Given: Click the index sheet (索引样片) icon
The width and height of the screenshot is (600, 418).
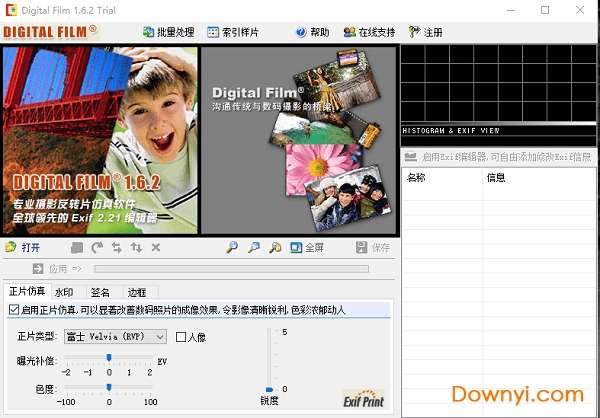Looking at the screenshot, I should point(213,32).
